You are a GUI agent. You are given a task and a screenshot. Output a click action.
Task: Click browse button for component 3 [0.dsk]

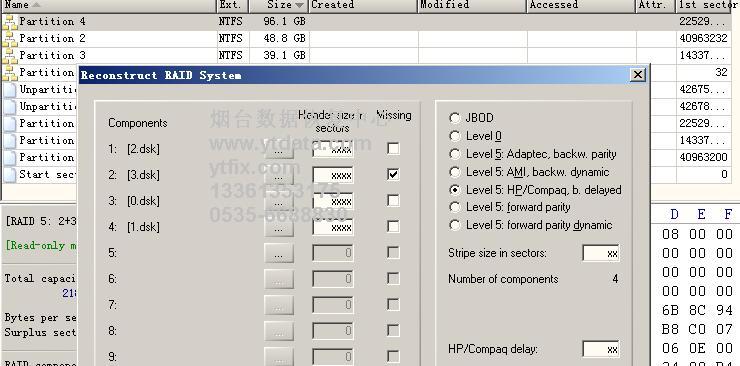click(278, 201)
